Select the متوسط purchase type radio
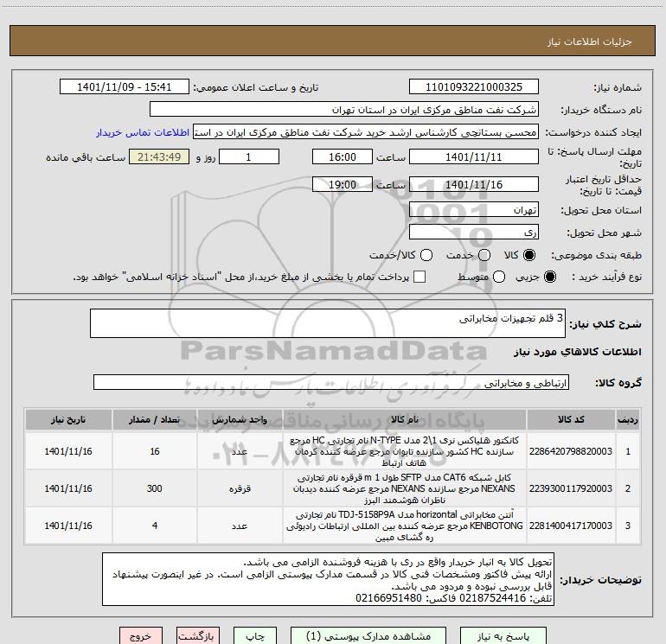666x644 pixels. point(499,277)
